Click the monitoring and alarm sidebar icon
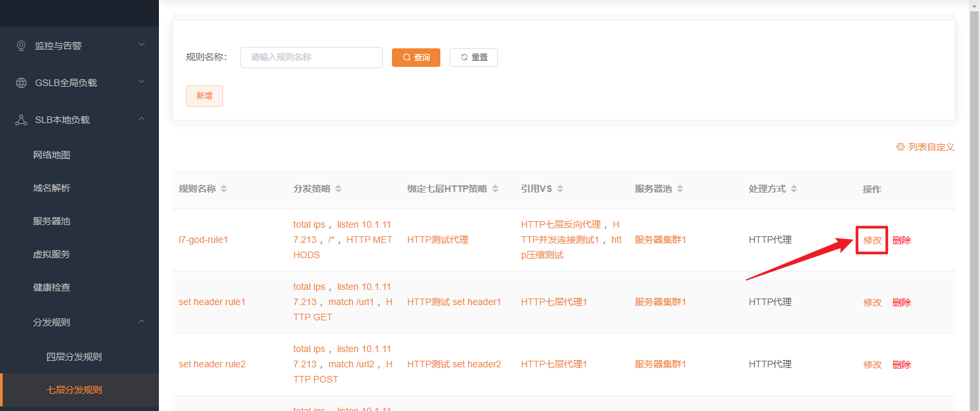Viewport: 980px width, 411px height. coord(21,46)
